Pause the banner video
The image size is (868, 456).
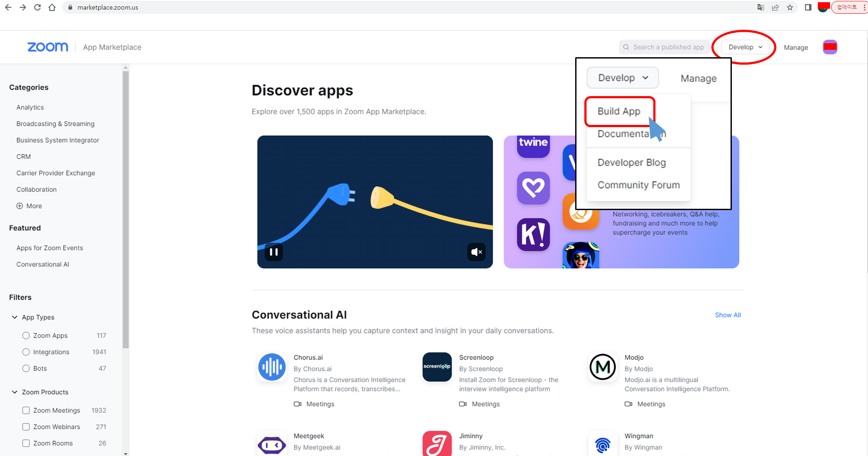(x=274, y=252)
